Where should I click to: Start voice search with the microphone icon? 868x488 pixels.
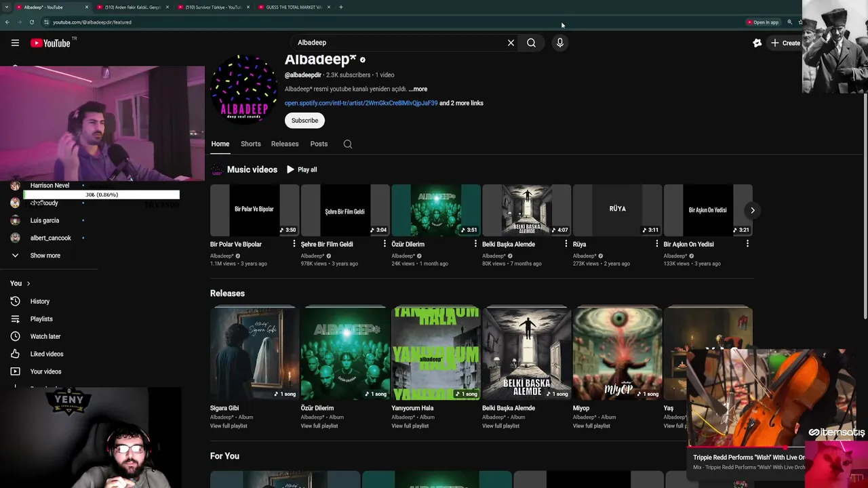[x=559, y=43]
